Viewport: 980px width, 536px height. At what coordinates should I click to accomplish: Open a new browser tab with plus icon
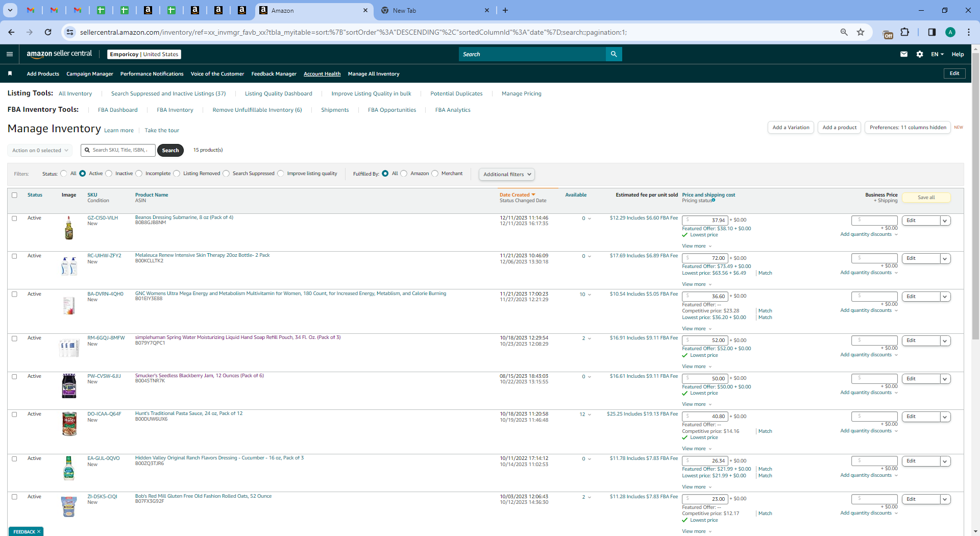(505, 10)
